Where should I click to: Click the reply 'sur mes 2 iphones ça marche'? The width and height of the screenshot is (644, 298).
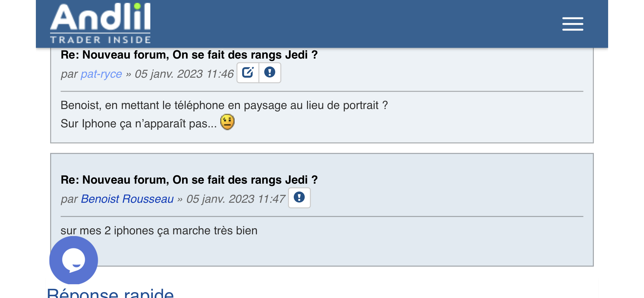coord(159,231)
